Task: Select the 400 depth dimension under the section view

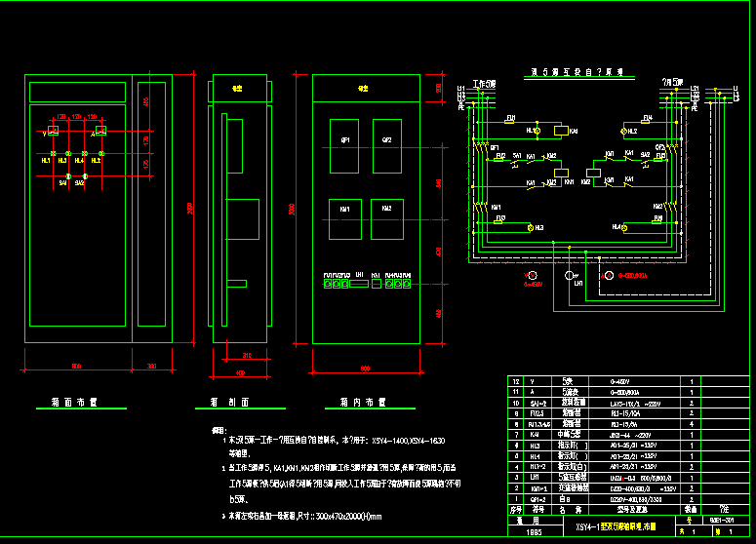Action: pos(240,372)
